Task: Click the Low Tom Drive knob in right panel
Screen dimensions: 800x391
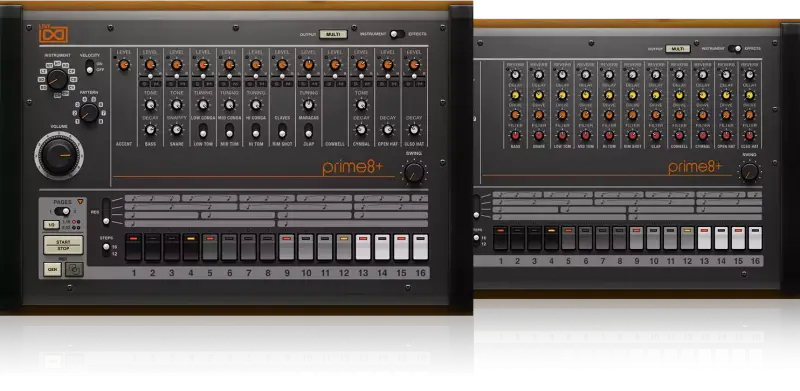Action: coord(562,115)
